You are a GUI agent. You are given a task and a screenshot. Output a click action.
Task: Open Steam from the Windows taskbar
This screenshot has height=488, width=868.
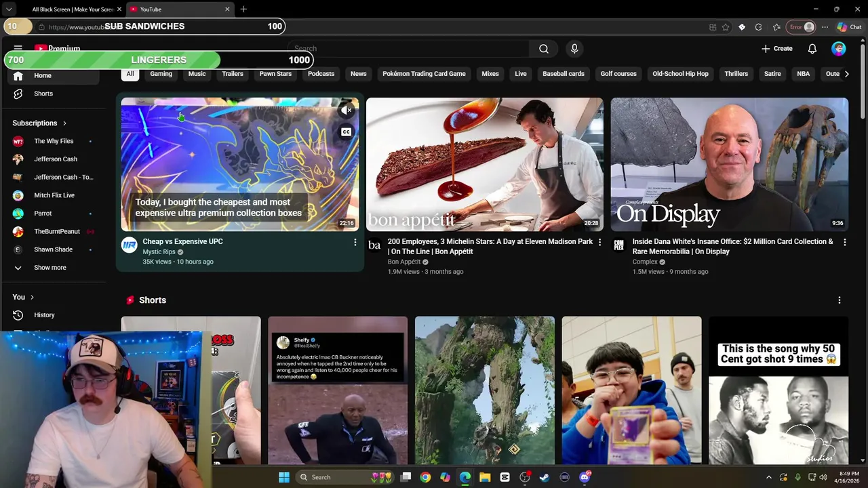(544, 477)
